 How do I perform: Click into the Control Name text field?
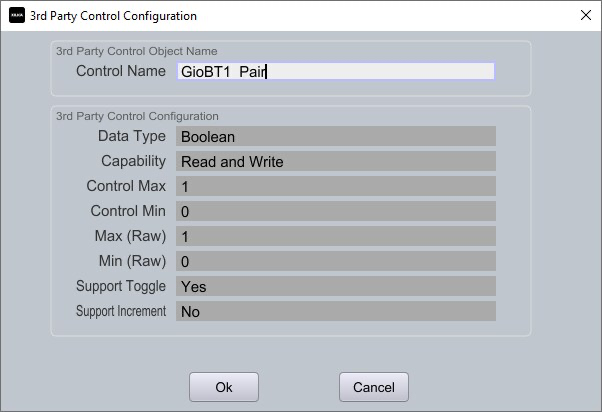click(x=336, y=71)
